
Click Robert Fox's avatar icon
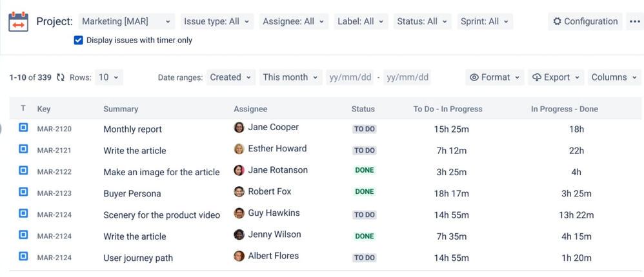click(239, 192)
